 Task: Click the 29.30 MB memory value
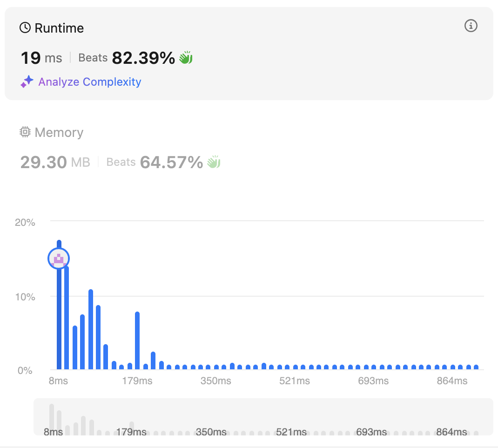tap(55, 162)
